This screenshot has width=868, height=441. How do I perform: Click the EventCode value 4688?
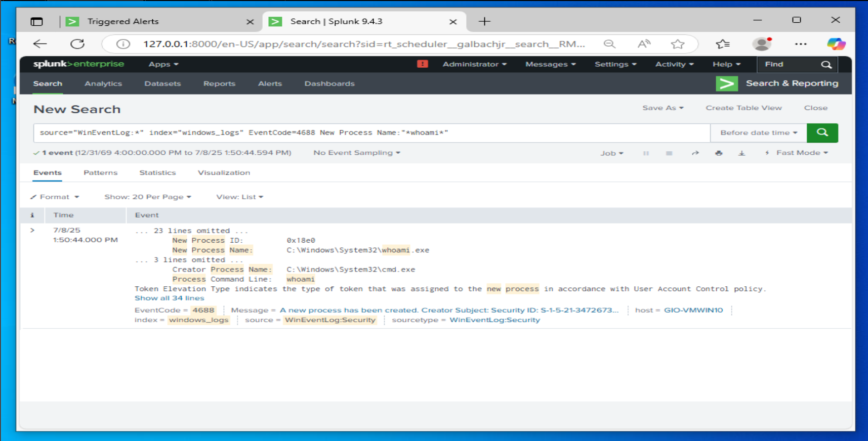(203, 310)
